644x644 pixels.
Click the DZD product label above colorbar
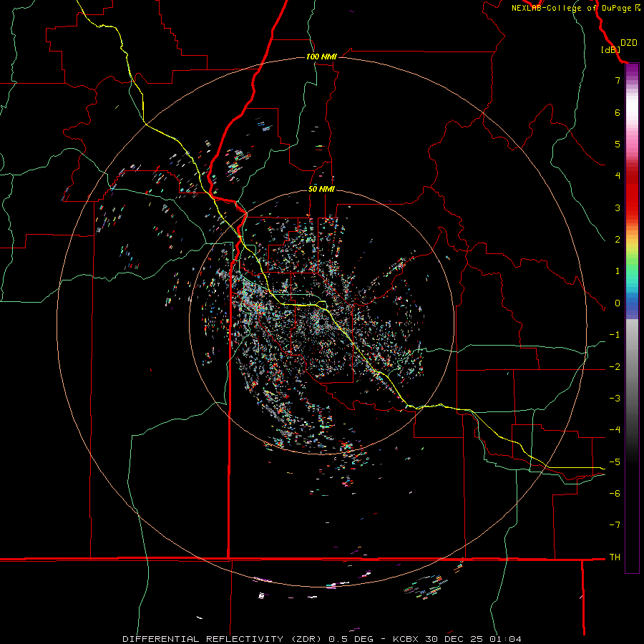click(629, 43)
